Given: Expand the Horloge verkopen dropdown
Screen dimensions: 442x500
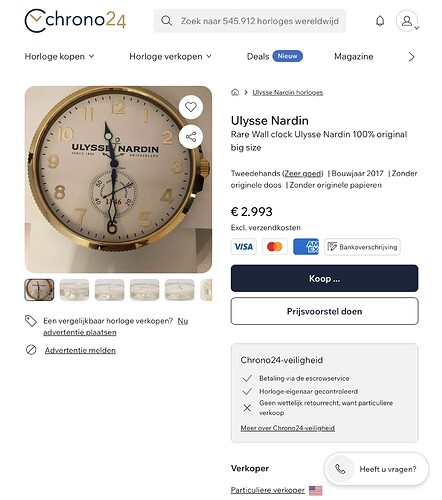Looking at the screenshot, I should 170,56.
